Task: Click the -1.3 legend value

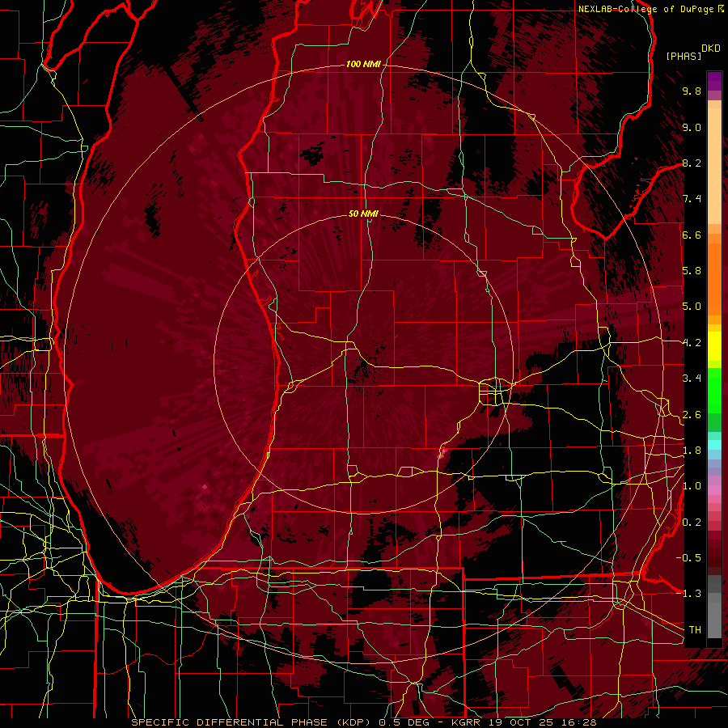Action: 689,594
